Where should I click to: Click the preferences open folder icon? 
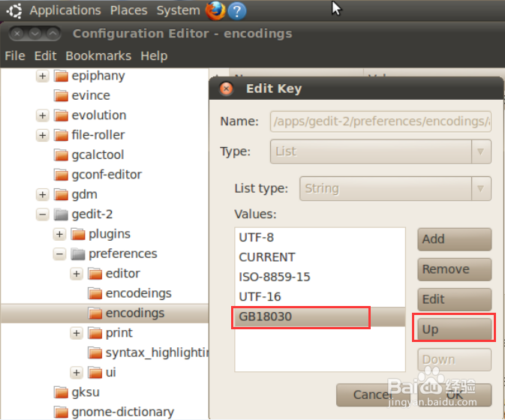(78, 254)
